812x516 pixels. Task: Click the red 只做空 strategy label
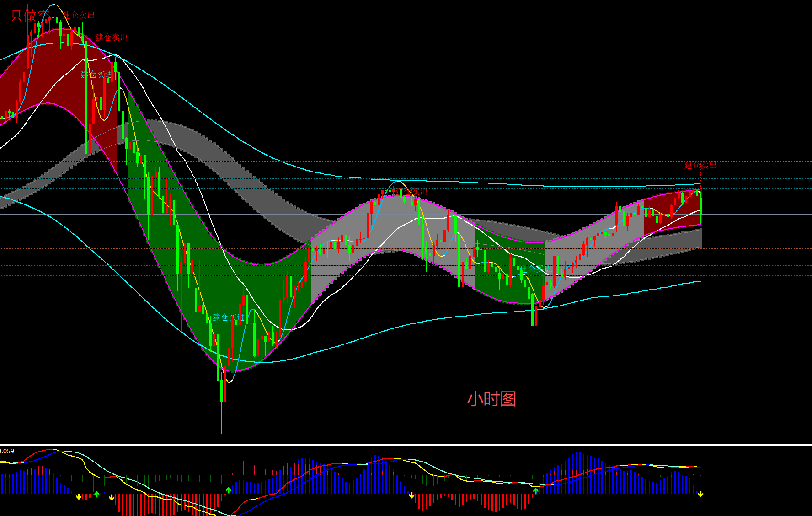30,16
